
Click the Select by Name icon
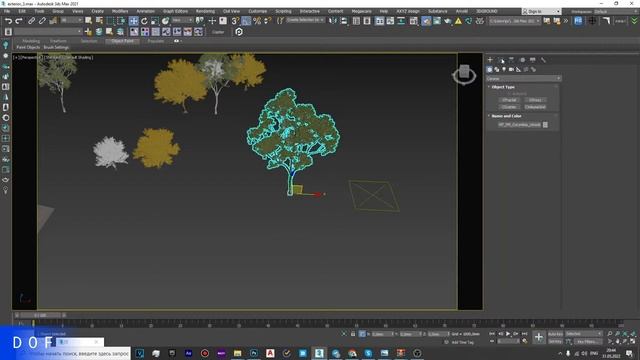pos(99,20)
